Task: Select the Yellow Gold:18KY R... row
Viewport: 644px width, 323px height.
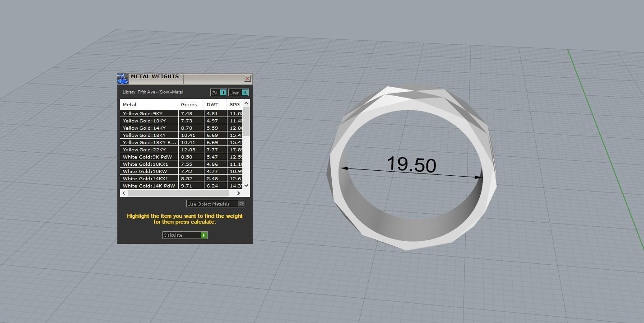Action: [x=181, y=142]
